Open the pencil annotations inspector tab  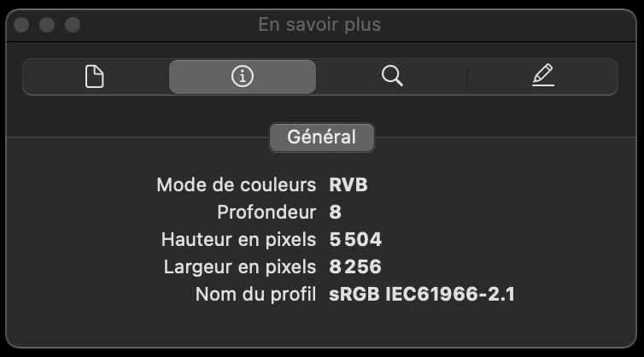coord(543,75)
